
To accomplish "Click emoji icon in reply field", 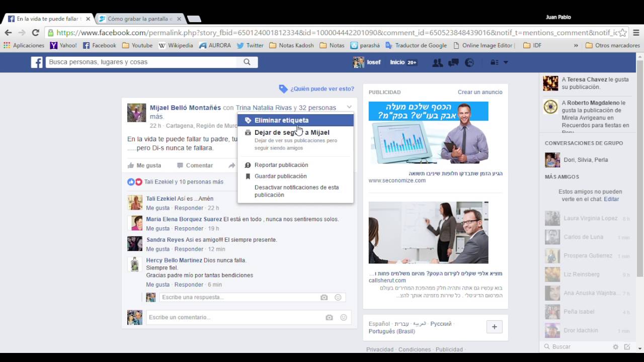I will 338,297.
